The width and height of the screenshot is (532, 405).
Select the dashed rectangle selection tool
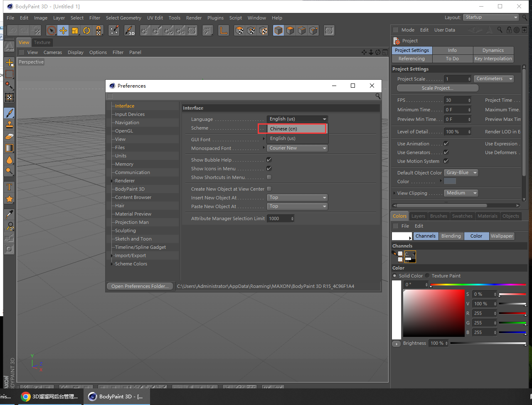(9, 74)
